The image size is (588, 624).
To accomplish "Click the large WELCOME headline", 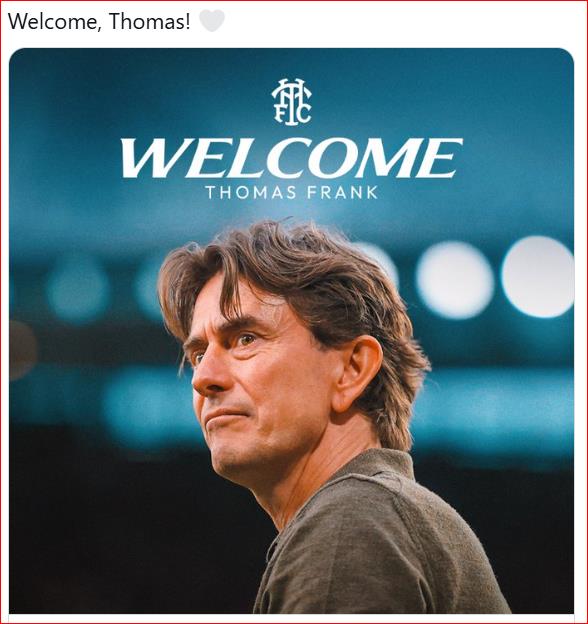I will click(291, 158).
